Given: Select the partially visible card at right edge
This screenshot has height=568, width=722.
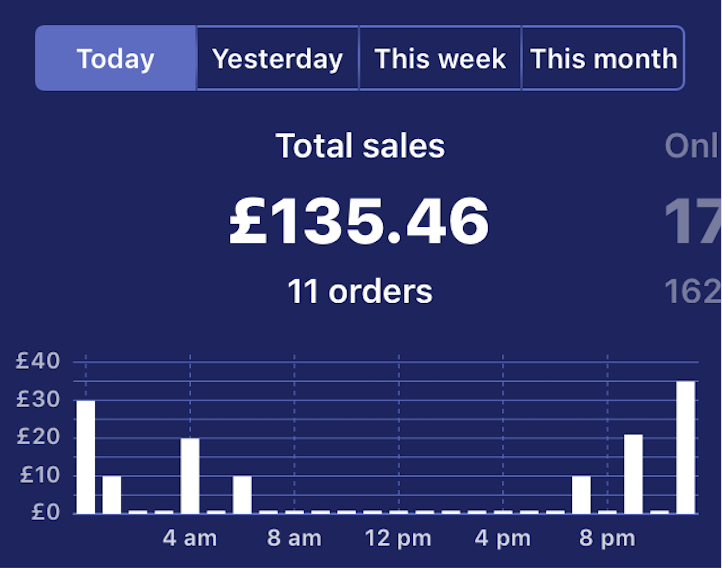Looking at the screenshot, I should (693, 220).
